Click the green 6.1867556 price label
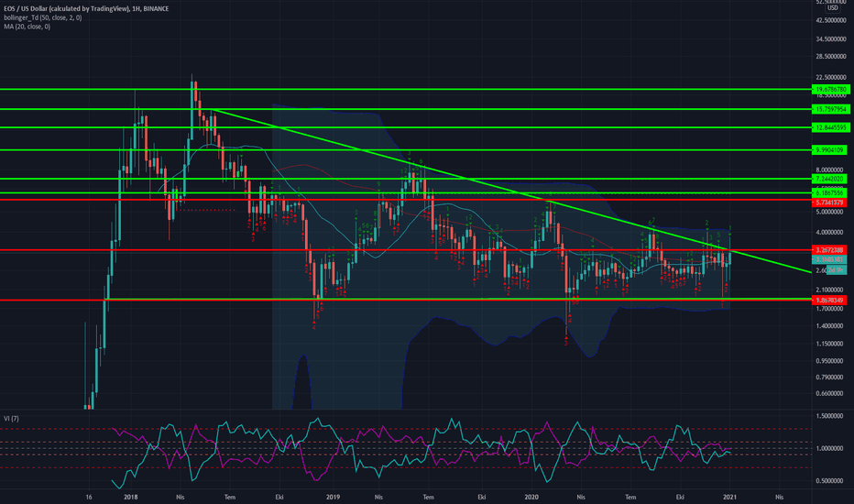The width and height of the screenshot is (854, 504). pos(829,192)
